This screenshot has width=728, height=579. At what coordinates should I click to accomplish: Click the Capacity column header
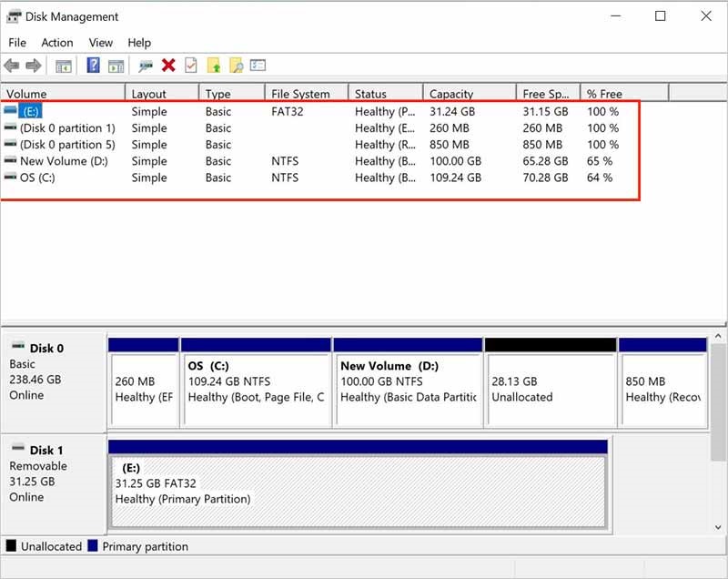(x=455, y=92)
